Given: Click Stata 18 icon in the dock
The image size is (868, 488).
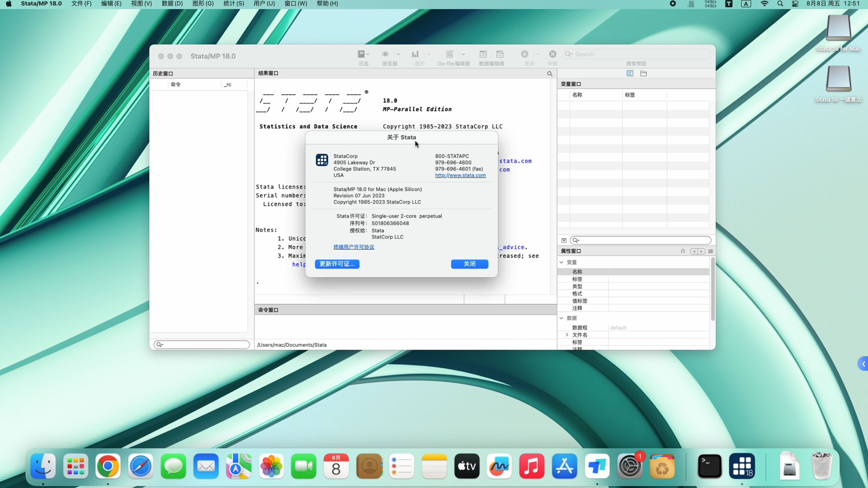Looking at the screenshot, I should (x=742, y=466).
